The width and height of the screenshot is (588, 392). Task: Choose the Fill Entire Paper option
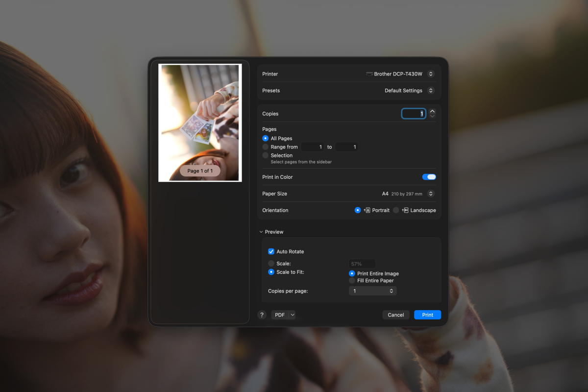(x=352, y=281)
